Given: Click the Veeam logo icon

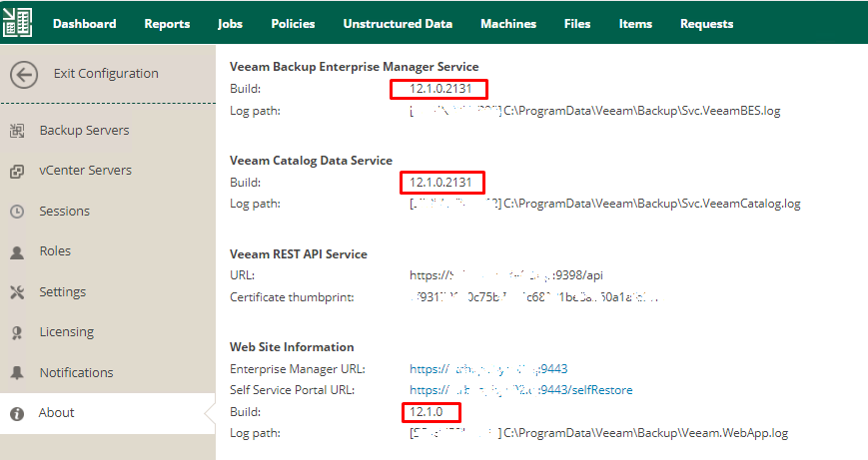Looking at the screenshot, I should [x=17, y=23].
